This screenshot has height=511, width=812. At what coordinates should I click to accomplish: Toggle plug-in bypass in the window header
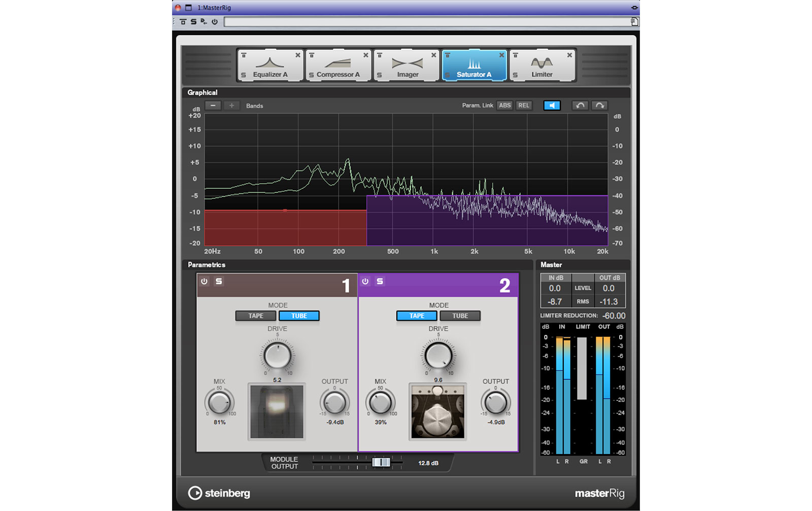[x=183, y=22]
